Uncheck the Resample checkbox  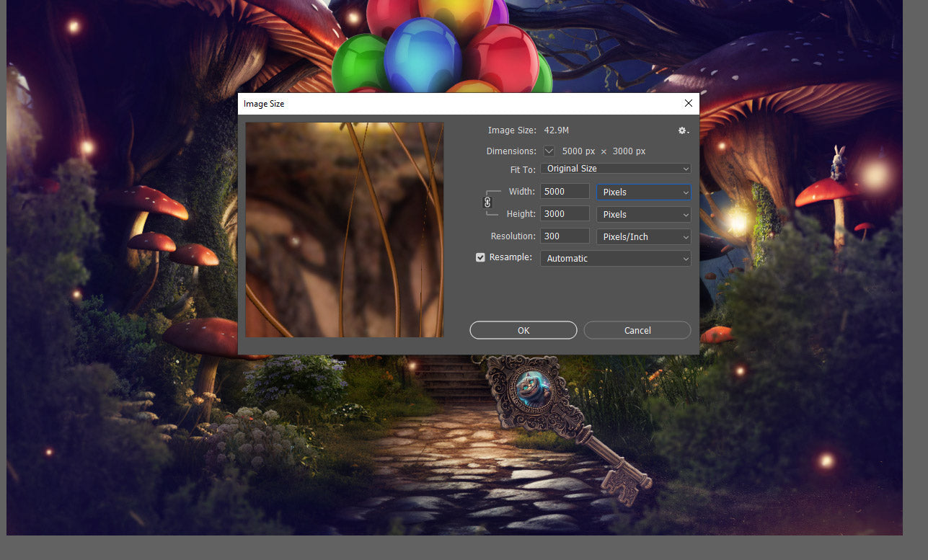coord(480,257)
